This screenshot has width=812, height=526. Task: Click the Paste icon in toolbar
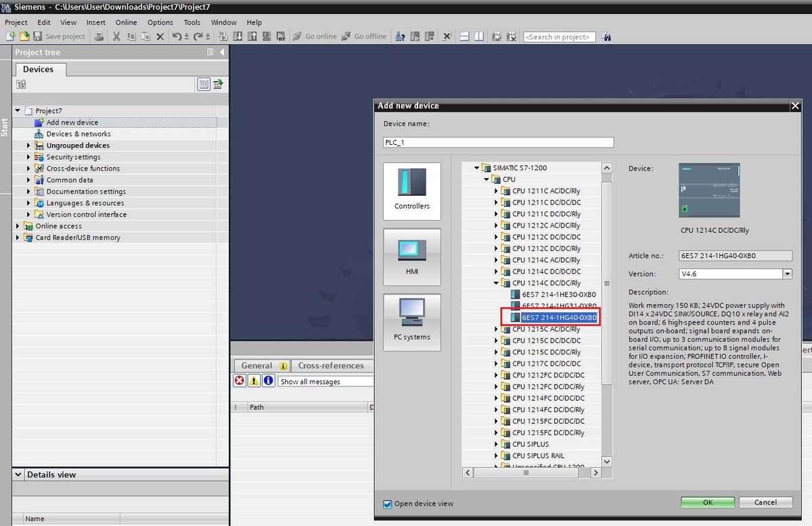145,37
